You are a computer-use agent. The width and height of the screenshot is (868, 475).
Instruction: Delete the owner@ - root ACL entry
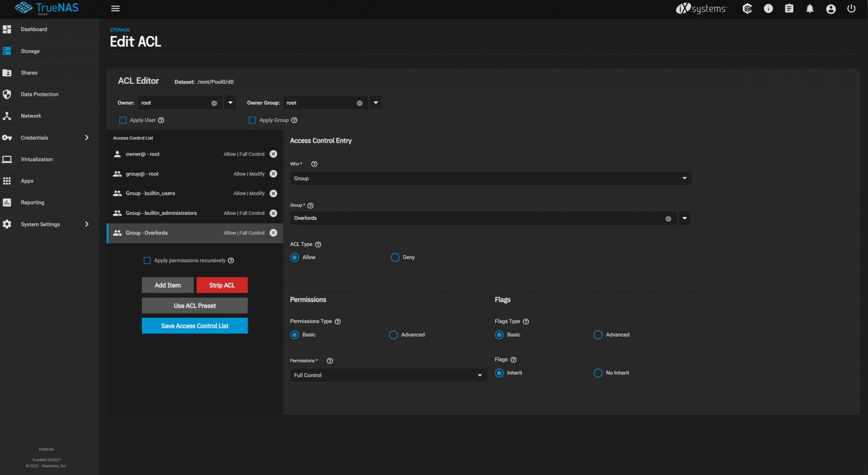[x=274, y=154]
